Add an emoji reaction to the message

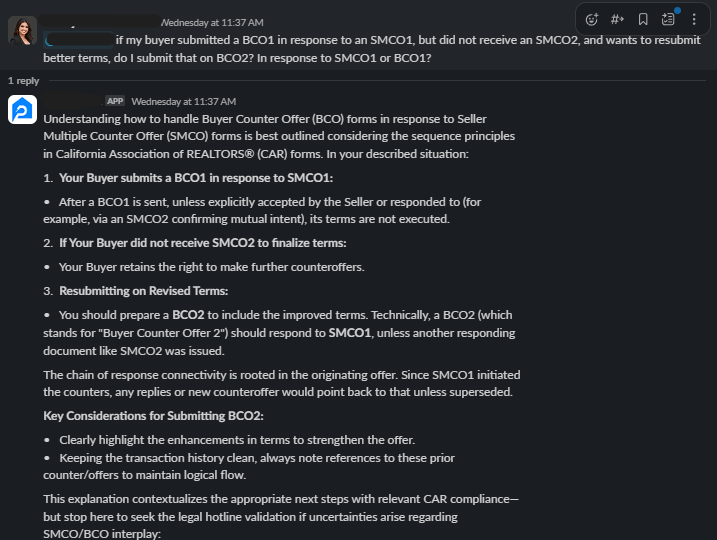(592, 19)
